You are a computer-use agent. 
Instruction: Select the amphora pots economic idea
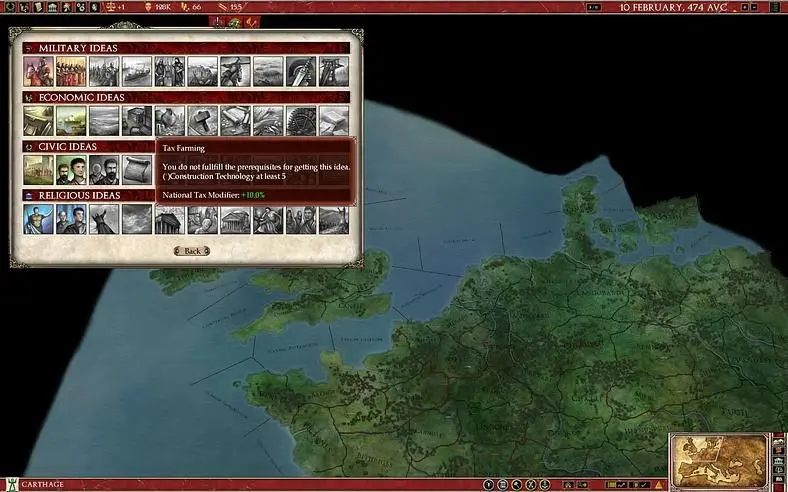169,121
